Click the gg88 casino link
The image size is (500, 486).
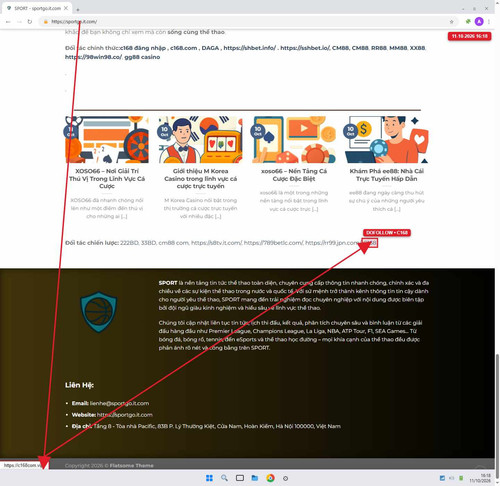coord(142,57)
